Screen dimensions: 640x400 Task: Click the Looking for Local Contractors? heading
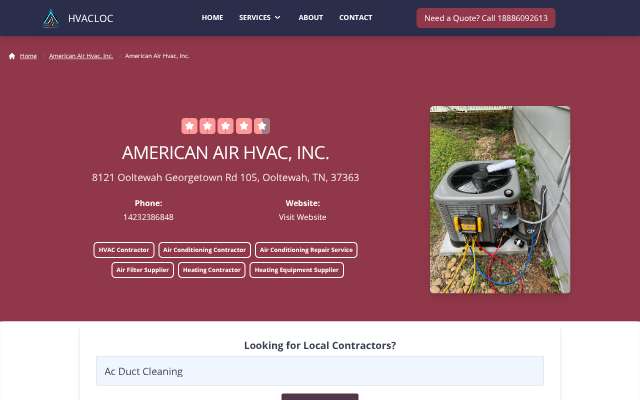coord(320,345)
